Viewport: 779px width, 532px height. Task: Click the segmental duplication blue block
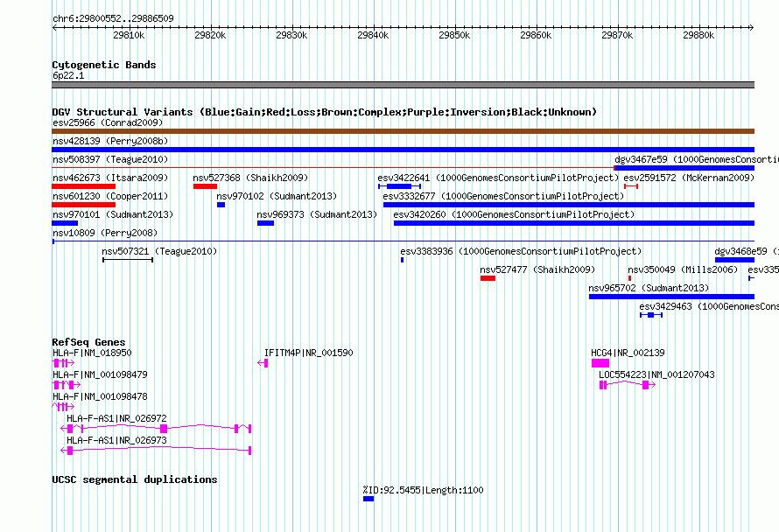point(368,499)
